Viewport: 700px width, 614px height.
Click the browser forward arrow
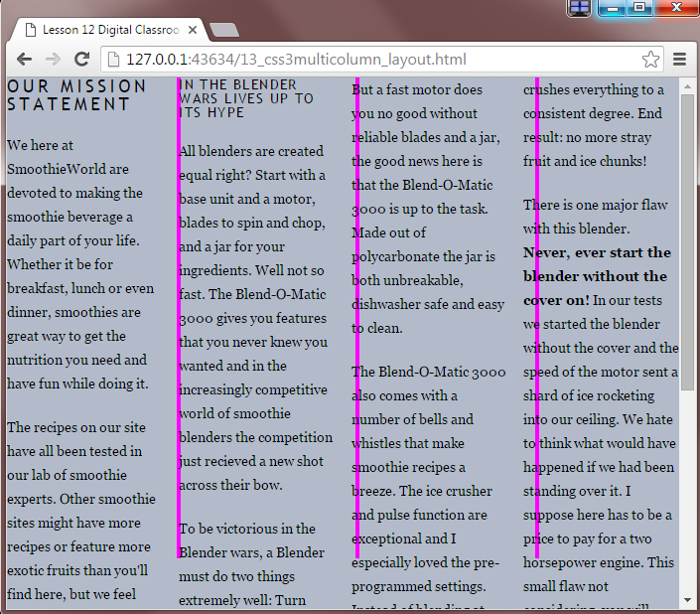[x=53, y=60]
